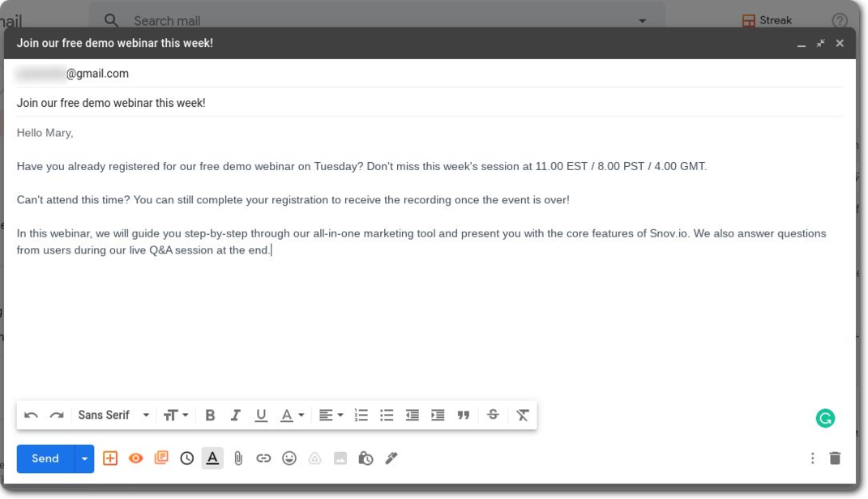This screenshot has width=868, height=499.
Task: Undo the last edit
Action: tap(31, 416)
